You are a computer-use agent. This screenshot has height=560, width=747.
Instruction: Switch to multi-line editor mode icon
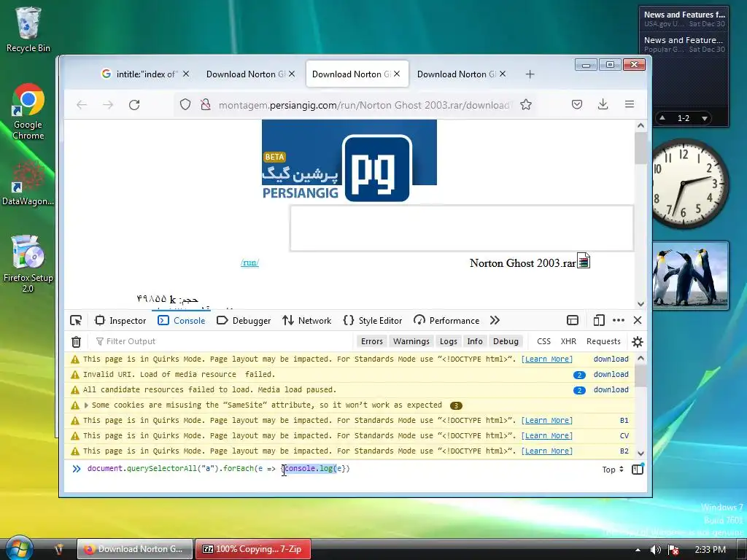point(638,469)
